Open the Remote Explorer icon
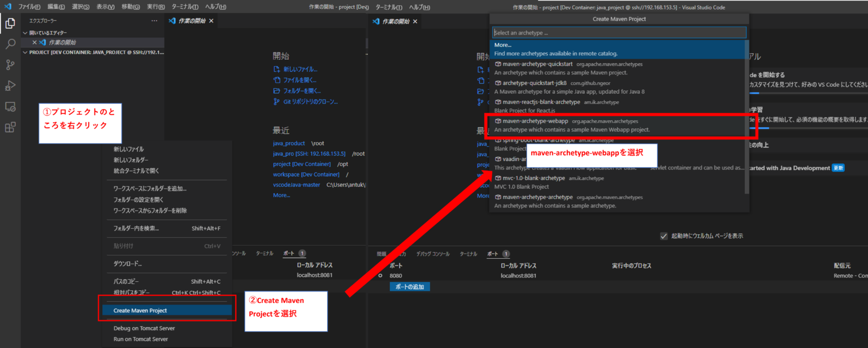This screenshot has height=348, width=868. coord(9,106)
